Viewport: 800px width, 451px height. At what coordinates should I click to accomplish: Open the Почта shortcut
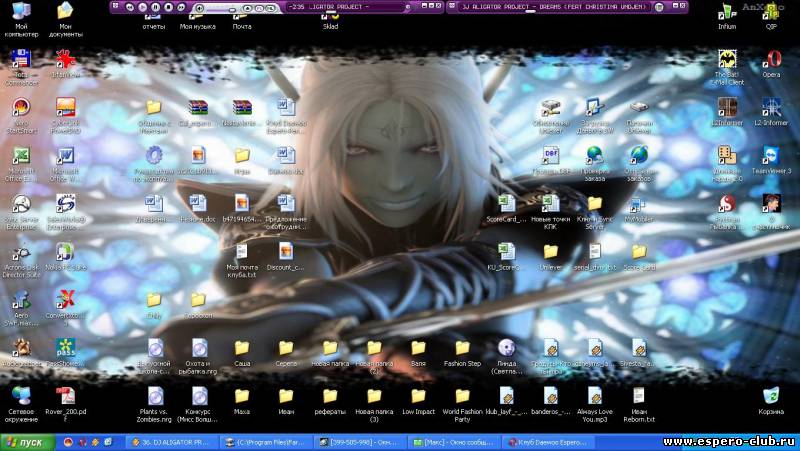coord(242,21)
